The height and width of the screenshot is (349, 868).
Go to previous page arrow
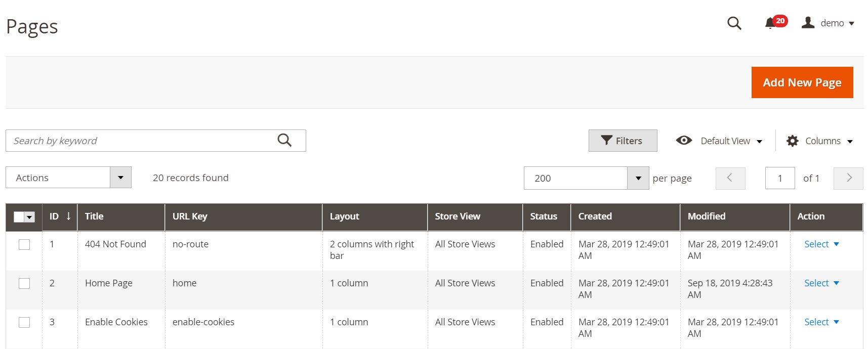point(730,178)
